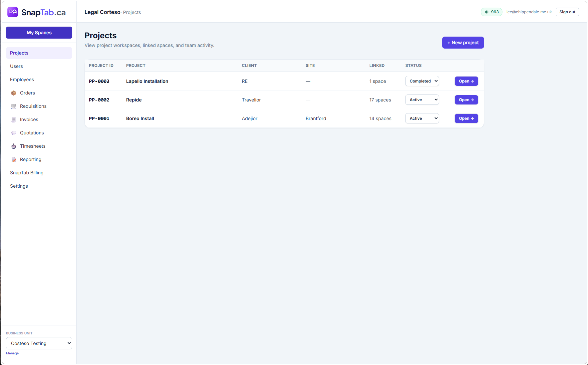Open the My Spaces view
The height and width of the screenshot is (365, 588).
tap(39, 33)
